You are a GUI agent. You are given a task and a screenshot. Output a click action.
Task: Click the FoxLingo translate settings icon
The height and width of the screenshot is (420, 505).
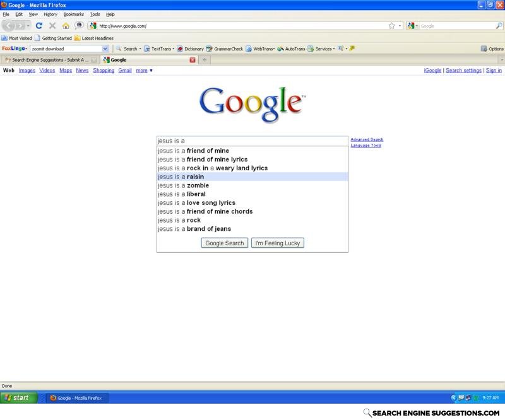click(x=341, y=49)
